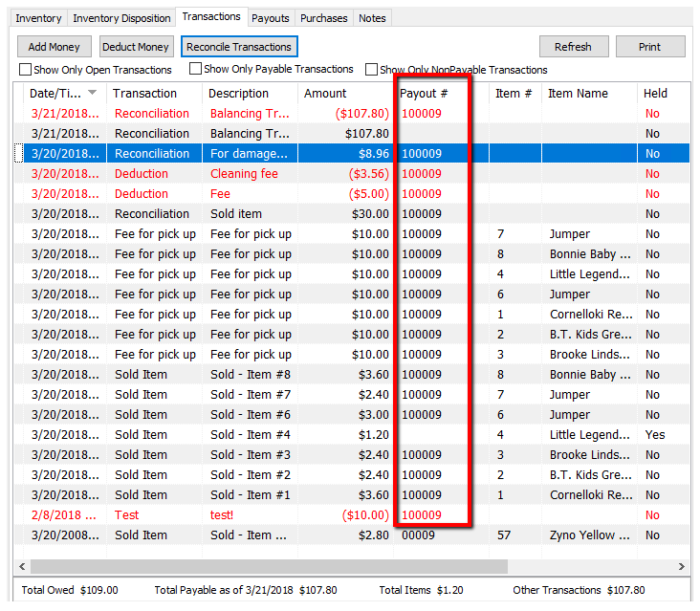Check Show Only Payable Transactions
700x611 pixels.
click(195, 69)
